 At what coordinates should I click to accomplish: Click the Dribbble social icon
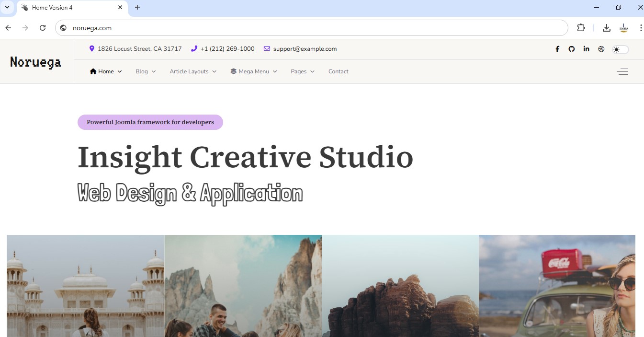[601, 49]
